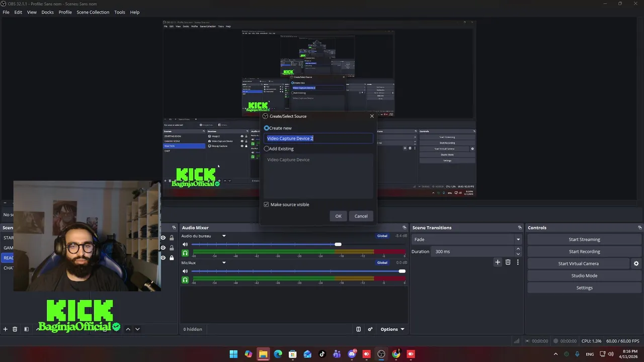Add a new scene transition plus icon
Viewport: 644px width, 362px height.
point(498,262)
